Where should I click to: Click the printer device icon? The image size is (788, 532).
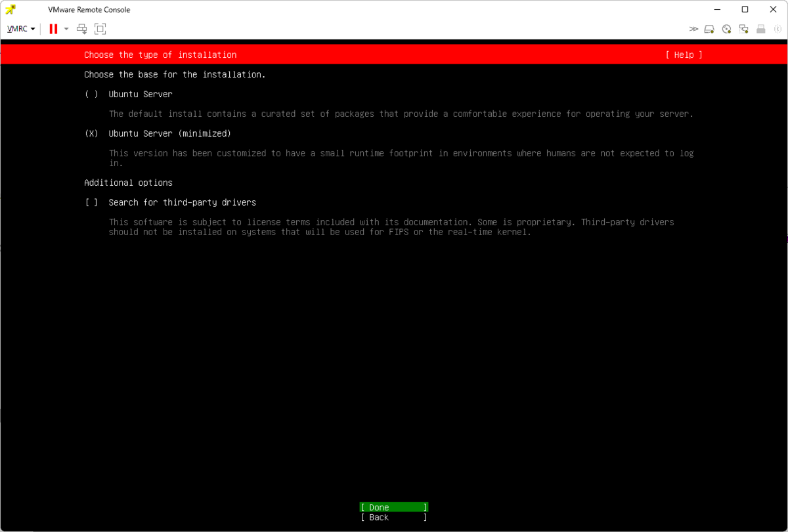coord(760,29)
